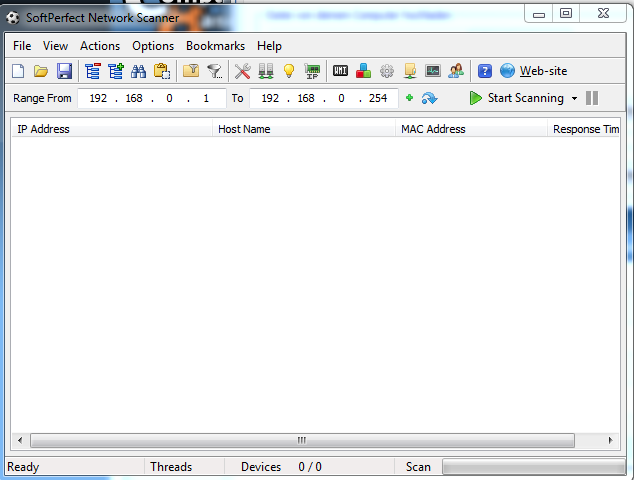Click the network servers icon

coord(266,71)
